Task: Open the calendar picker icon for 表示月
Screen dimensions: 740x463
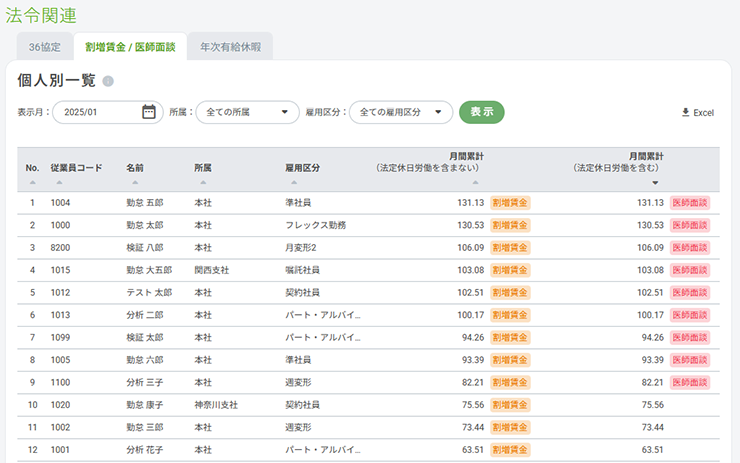Action: pyautogui.click(x=149, y=112)
